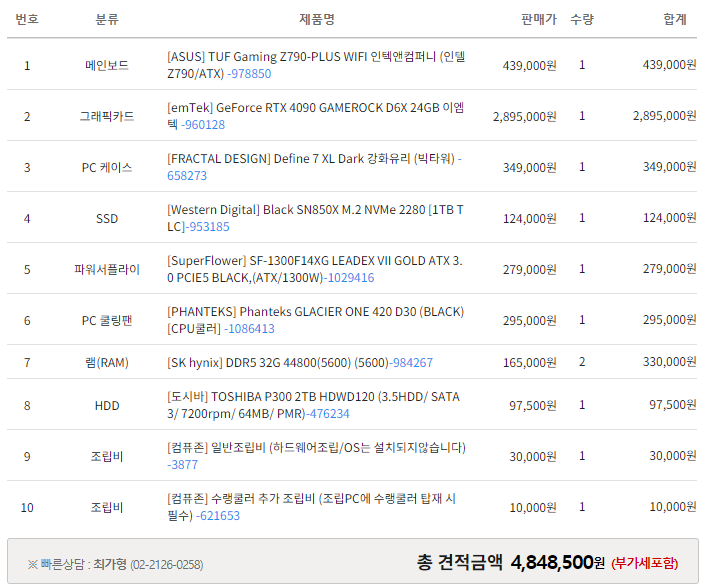Click the TOSHIBA P300 2TB product name
Viewport: 719px width, 585px height.
click(314, 405)
